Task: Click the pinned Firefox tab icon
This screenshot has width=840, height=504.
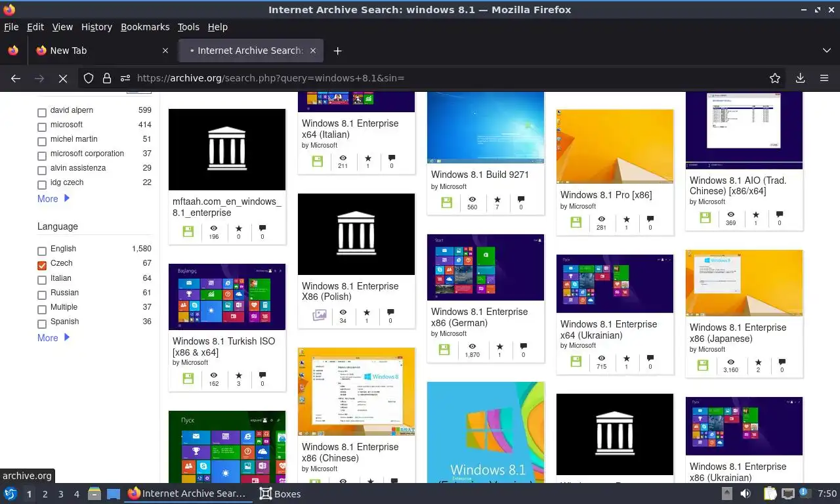Action: tap(13, 51)
